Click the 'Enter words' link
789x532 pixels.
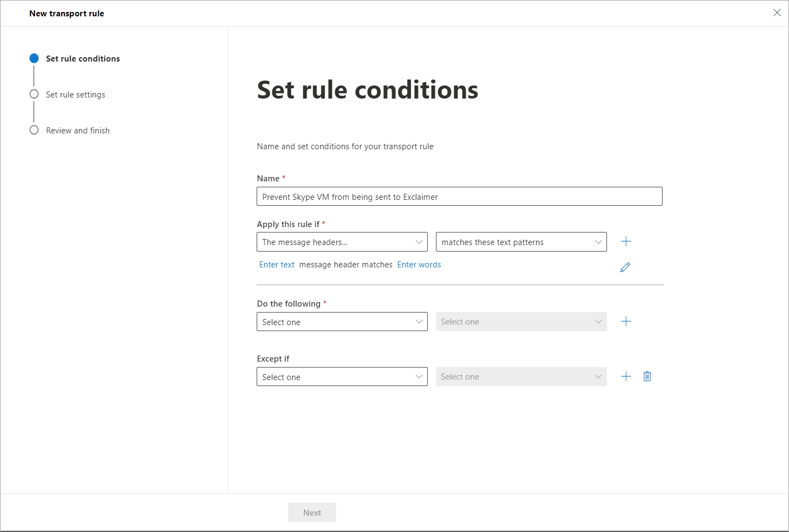pyautogui.click(x=419, y=265)
